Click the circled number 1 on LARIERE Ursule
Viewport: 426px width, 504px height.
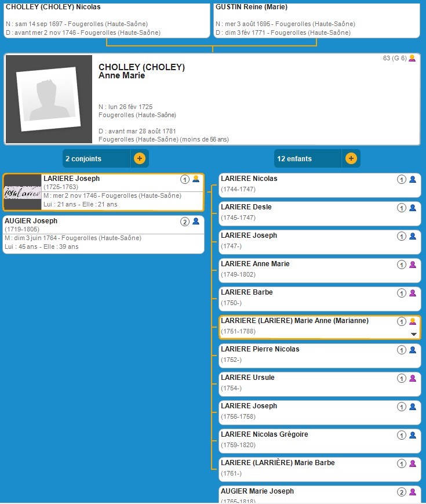tap(401, 378)
